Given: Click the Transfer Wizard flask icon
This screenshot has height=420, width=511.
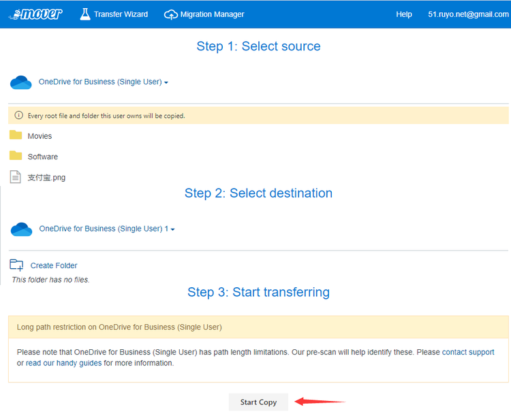Looking at the screenshot, I should point(85,14).
